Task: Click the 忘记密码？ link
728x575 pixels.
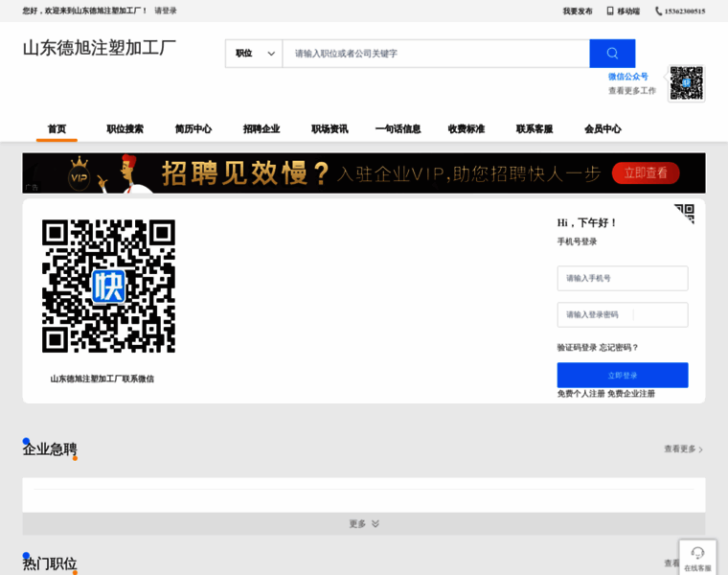Action: 619,348
